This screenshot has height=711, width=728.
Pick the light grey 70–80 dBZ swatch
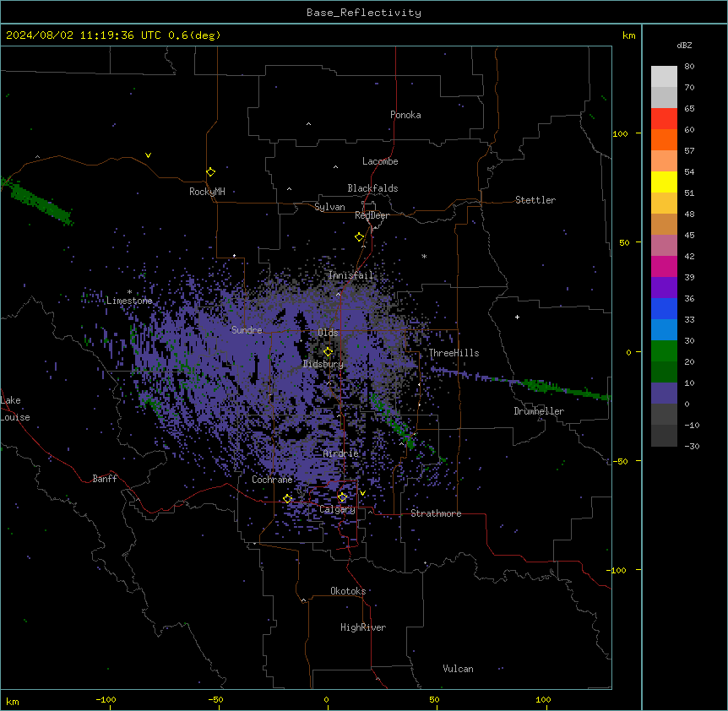[664, 77]
